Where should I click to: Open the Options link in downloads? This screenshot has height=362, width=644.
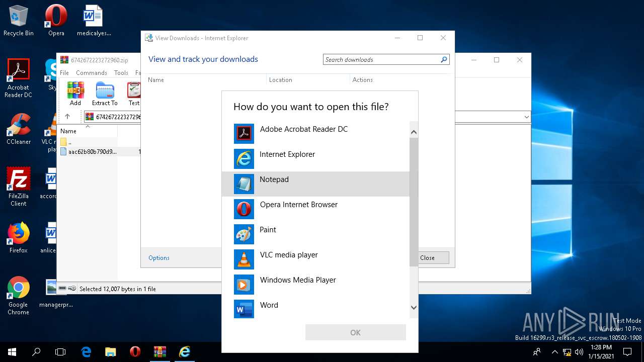(159, 258)
